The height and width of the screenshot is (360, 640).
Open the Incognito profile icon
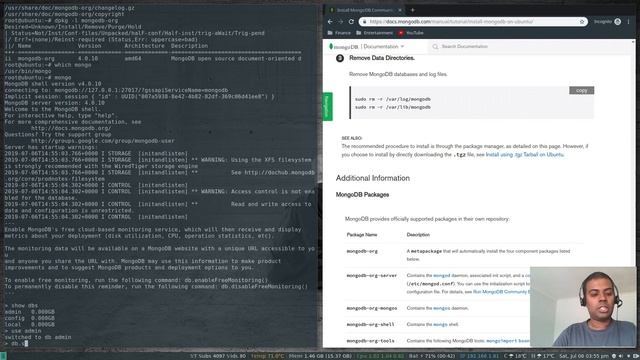(x=618, y=22)
